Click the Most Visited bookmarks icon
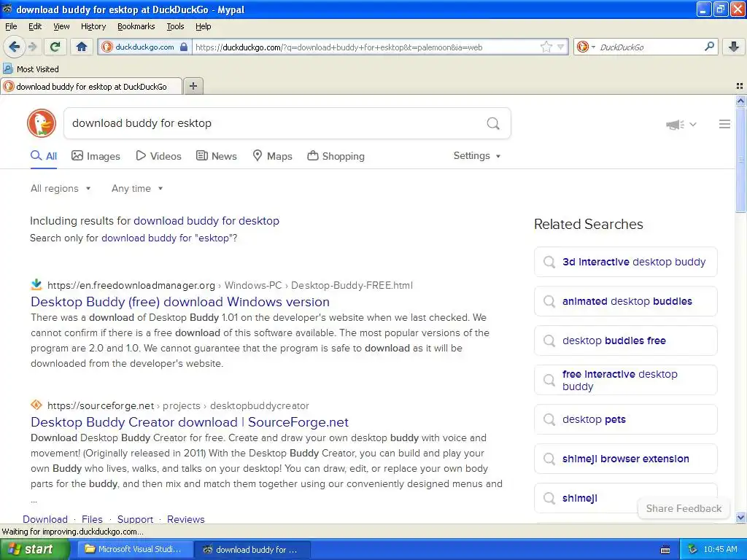Image resolution: width=747 pixels, height=560 pixels. point(8,69)
